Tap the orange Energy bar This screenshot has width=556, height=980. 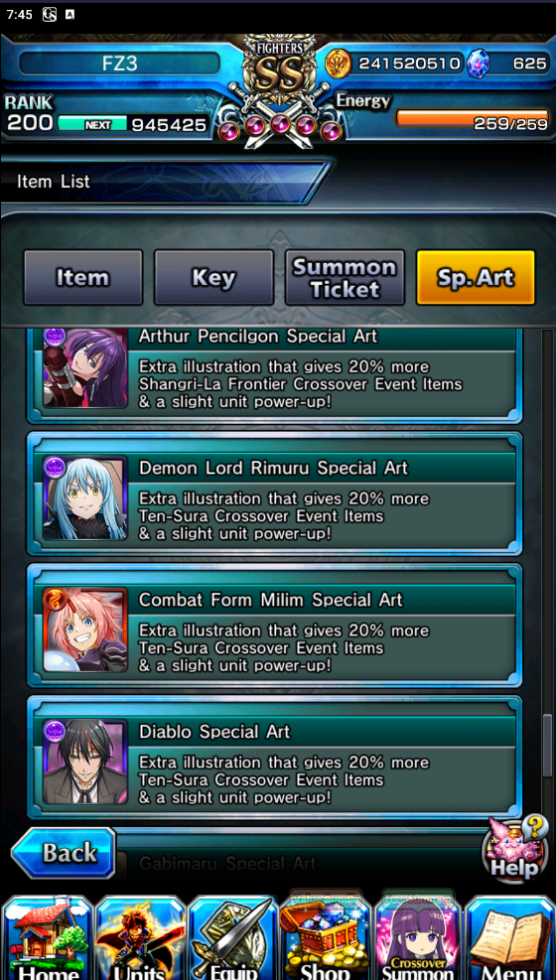pos(473,118)
